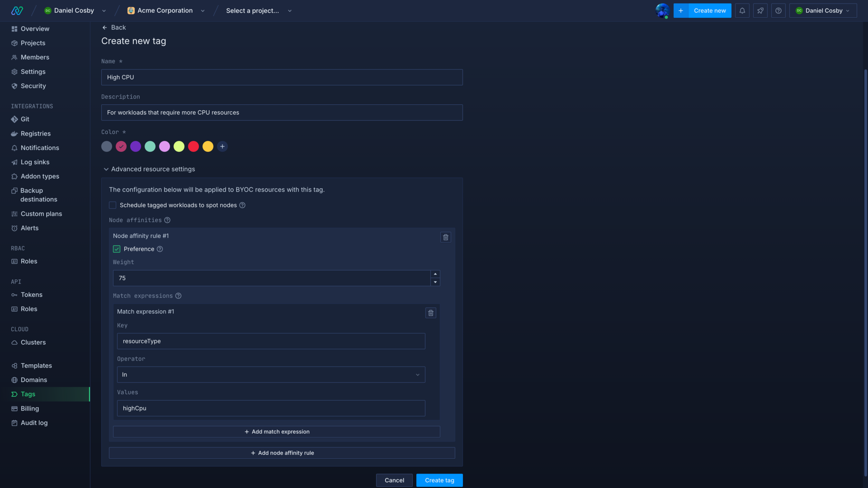Image resolution: width=868 pixels, height=488 pixels.
Task: Click the Tokens key icon
Action: 14,295
